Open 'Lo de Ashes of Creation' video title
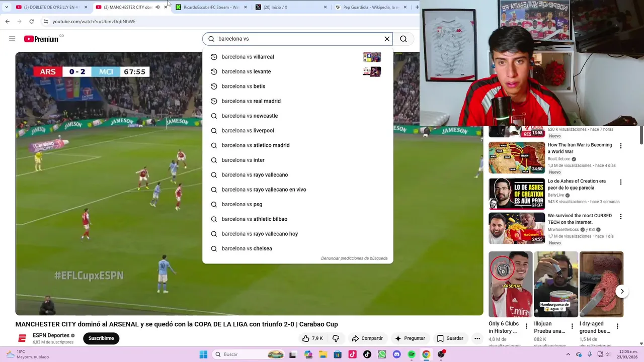This screenshot has width=644, height=362. (577, 185)
